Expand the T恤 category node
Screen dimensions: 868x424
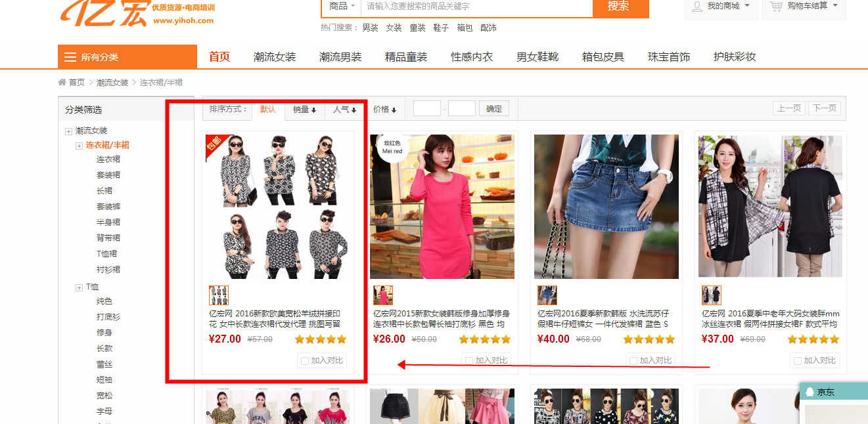point(79,287)
